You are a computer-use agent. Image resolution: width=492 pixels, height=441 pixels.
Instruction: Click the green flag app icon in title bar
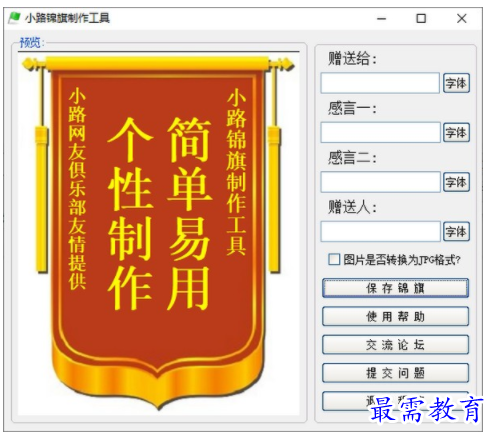coord(14,18)
